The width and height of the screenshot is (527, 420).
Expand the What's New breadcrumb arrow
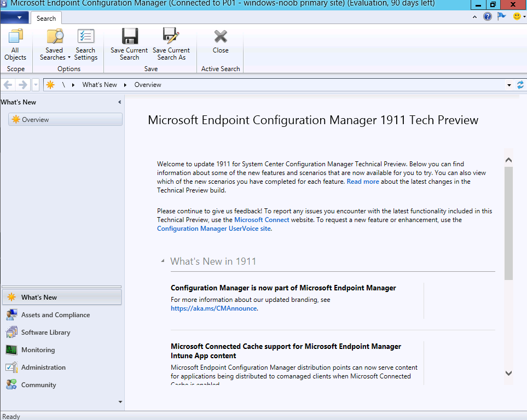125,85
